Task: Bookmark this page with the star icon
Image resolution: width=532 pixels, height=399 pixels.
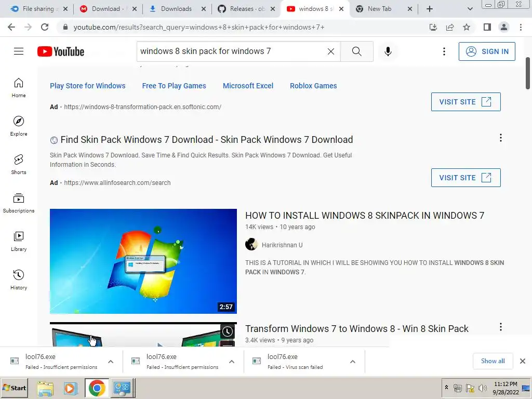Action: (467, 27)
